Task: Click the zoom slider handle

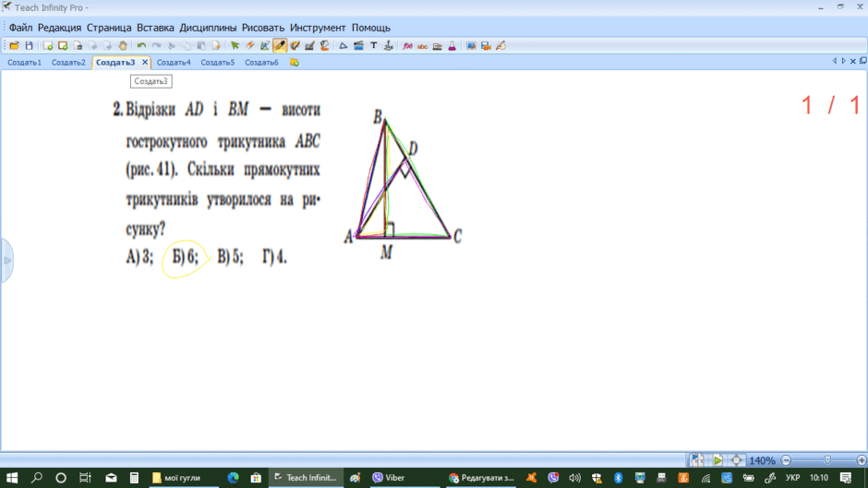Action: (x=827, y=459)
